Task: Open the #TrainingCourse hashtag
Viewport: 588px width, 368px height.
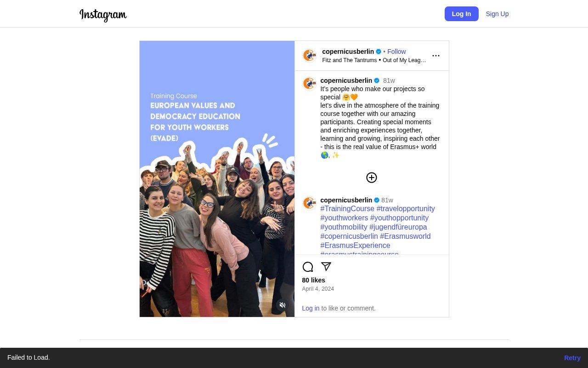Action: coord(347,209)
